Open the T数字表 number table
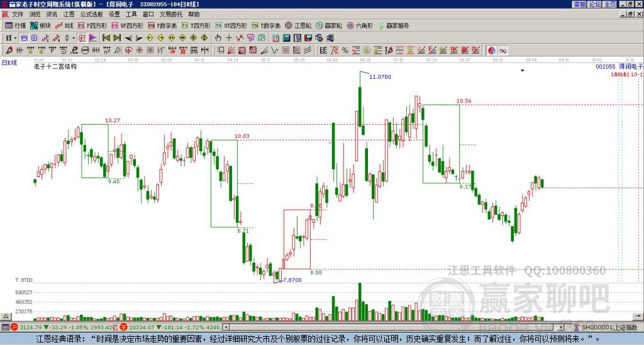The image size is (644, 345). click(x=266, y=25)
